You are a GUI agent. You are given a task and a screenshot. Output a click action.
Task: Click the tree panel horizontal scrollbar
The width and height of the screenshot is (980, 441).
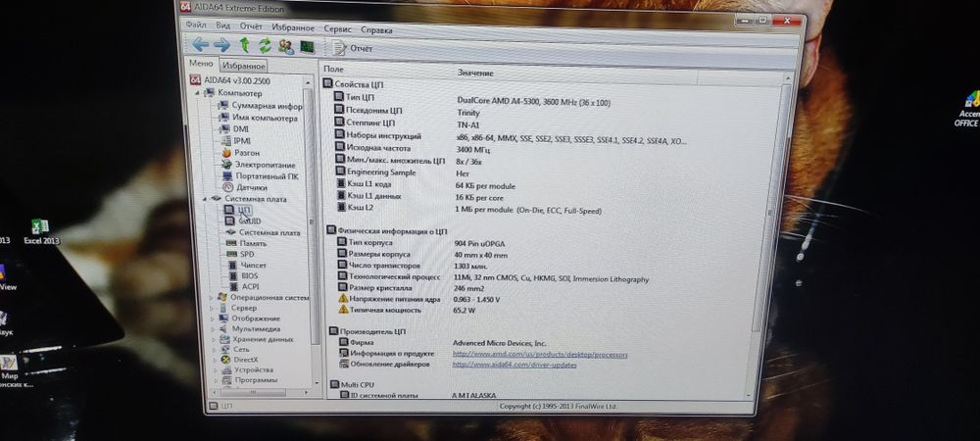(260, 393)
